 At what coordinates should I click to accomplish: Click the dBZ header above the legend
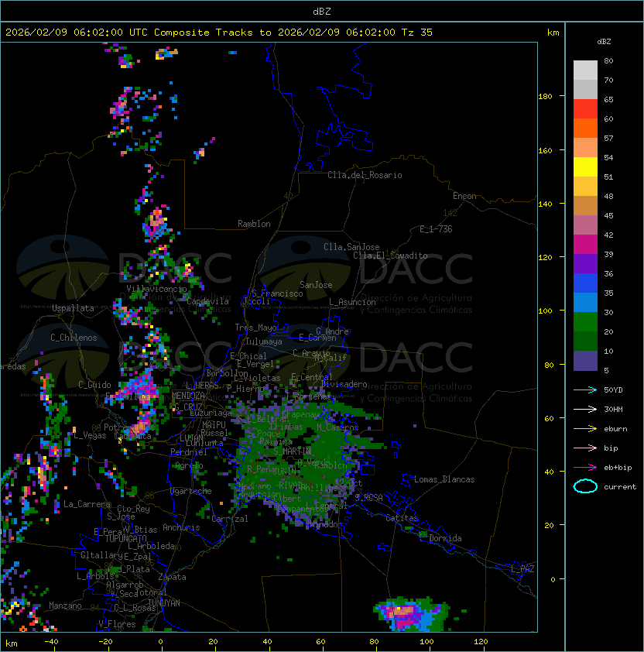[604, 42]
